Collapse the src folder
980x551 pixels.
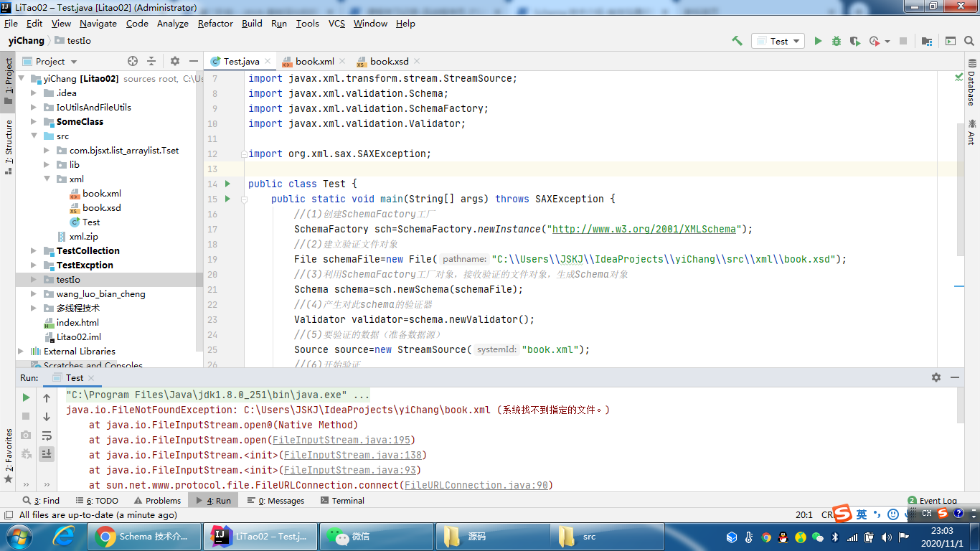tap(34, 136)
